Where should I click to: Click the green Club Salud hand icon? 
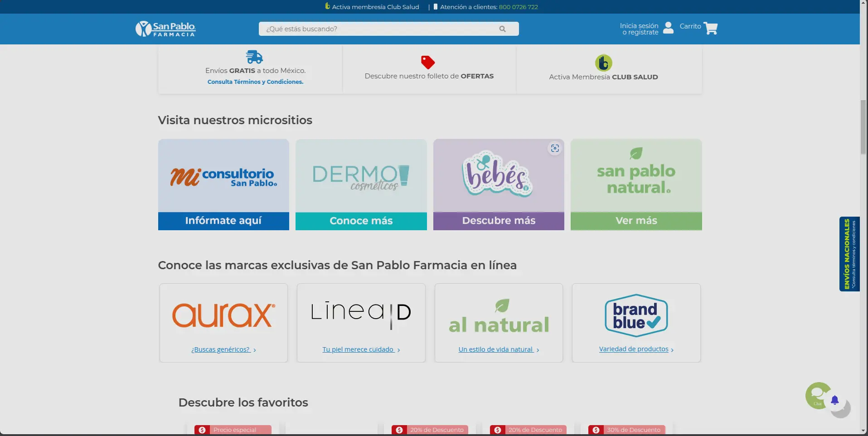(603, 63)
